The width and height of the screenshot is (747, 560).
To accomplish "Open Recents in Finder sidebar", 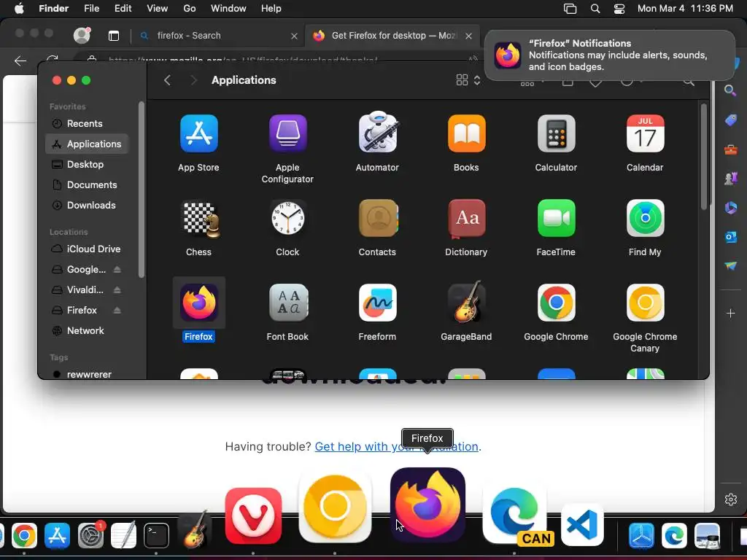I will point(87,124).
